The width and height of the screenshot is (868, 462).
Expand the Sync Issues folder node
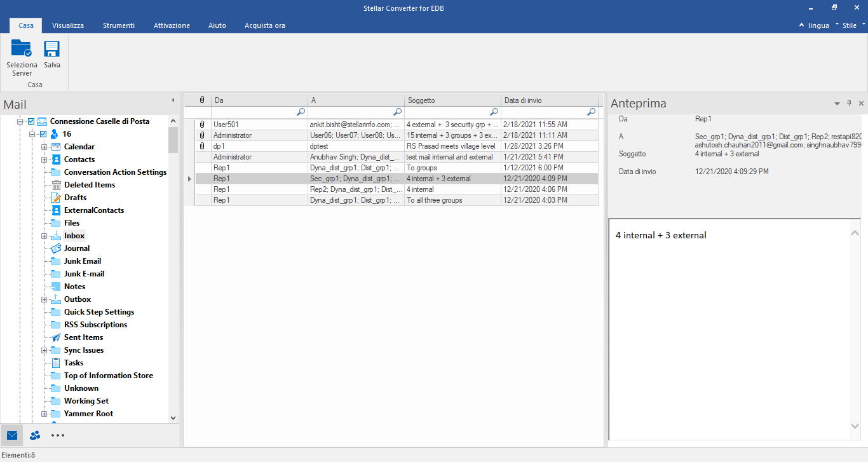44,350
